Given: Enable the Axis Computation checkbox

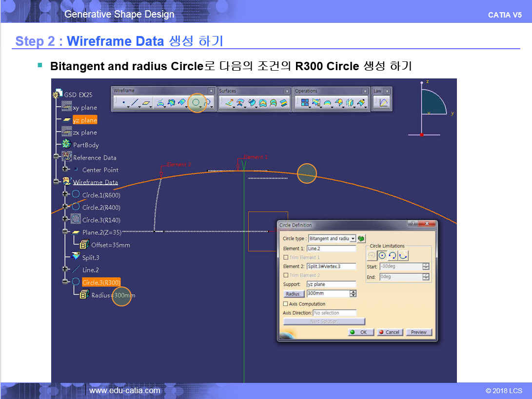Looking at the screenshot, I should (x=286, y=304).
